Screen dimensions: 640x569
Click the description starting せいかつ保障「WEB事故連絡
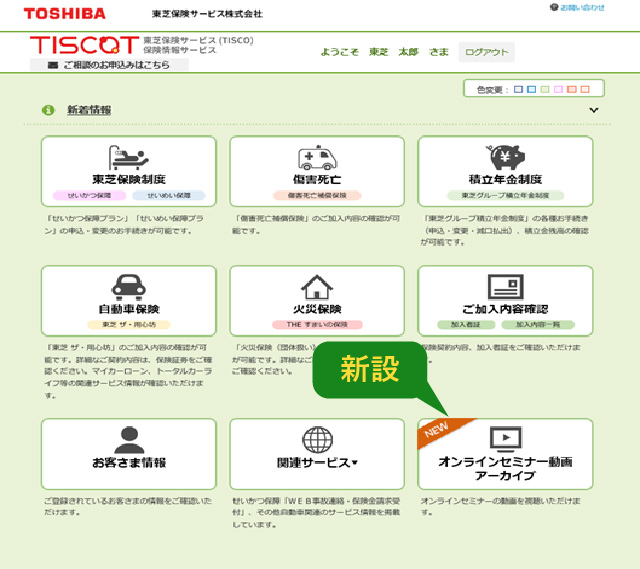coord(316,512)
